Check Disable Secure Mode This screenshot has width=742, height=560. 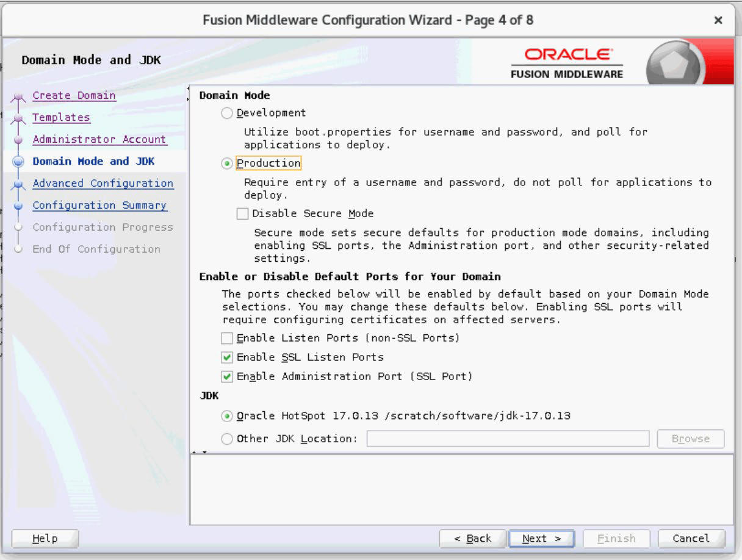(x=242, y=214)
